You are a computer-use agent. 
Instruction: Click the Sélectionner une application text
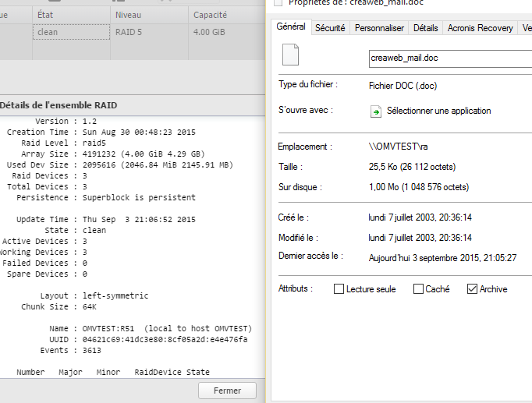tap(438, 111)
